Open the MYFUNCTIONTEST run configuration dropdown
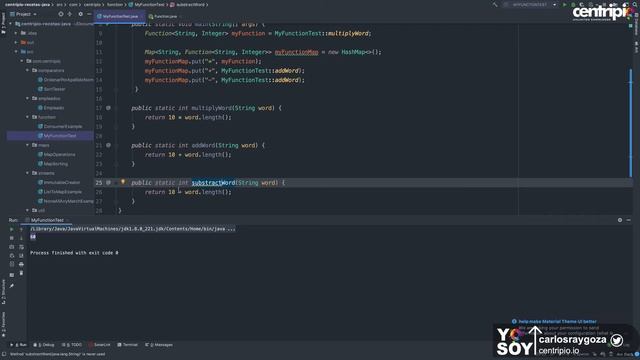 [531, 4]
